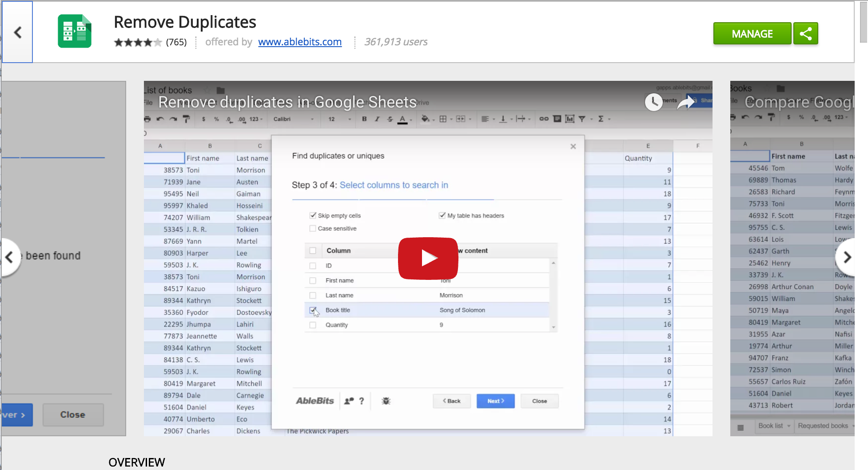The width and height of the screenshot is (868, 470).
Task: Open the 123 number format dropdown
Action: click(254, 119)
